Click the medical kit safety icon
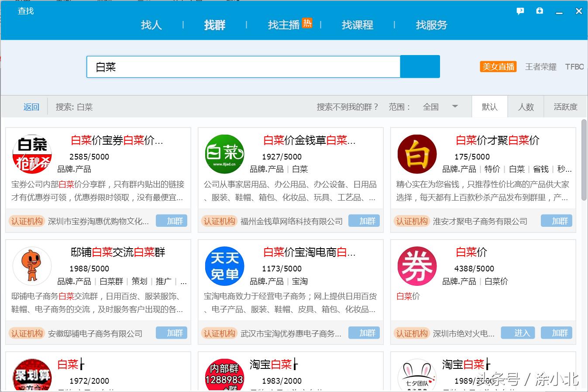The image size is (588, 392). point(540,11)
